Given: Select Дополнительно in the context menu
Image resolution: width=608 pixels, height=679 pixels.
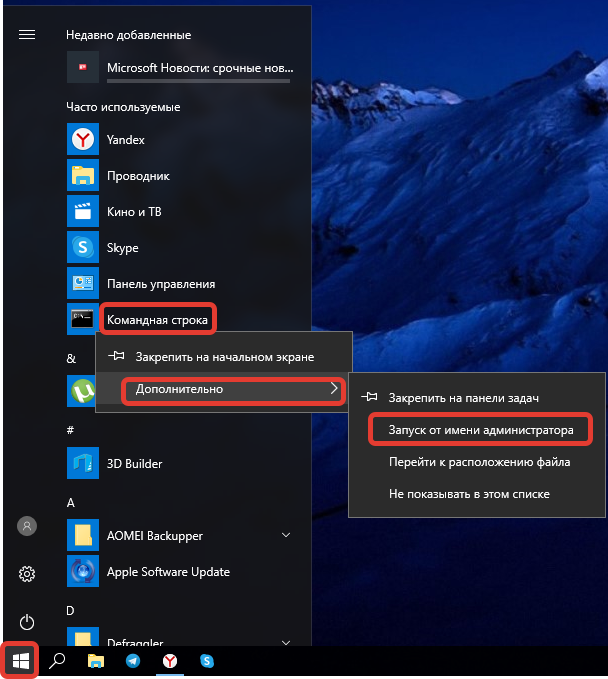Looking at the screenshot, I should [x=224, y=389].
